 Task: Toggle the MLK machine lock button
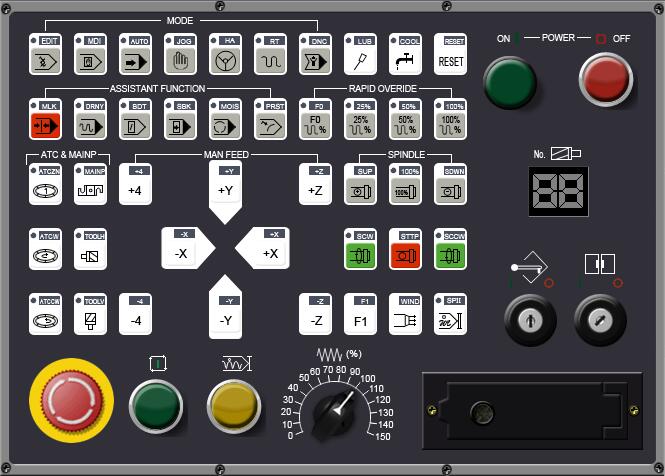tap(44, 119)
